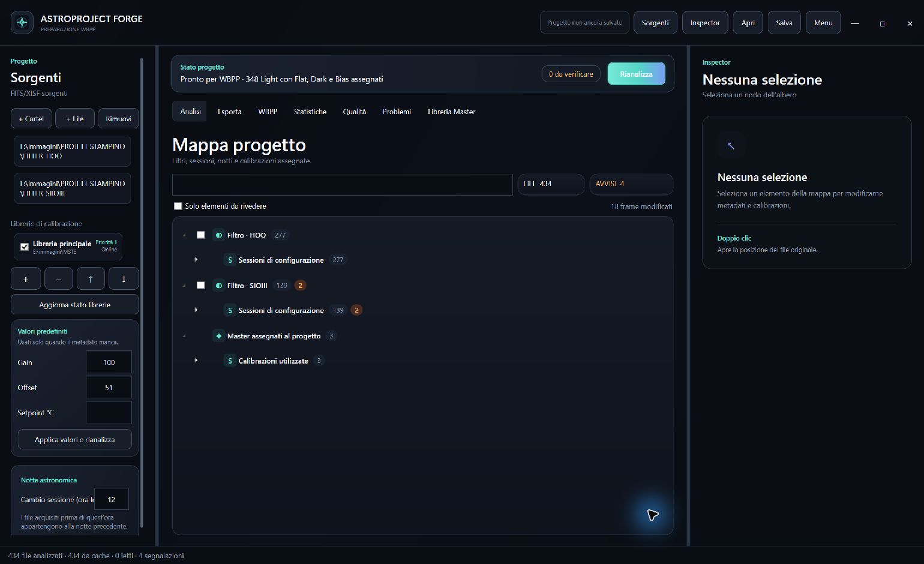Click the S icon of Sessioni di configurazione 139
The image size is (924, 564).
pyautogui.click(x=230, y=310)
